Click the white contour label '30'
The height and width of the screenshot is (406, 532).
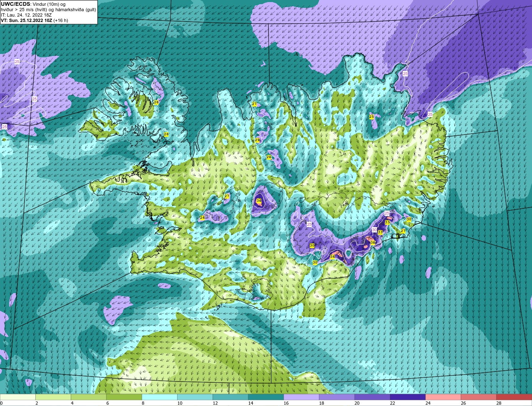click(x=374, y=230)
